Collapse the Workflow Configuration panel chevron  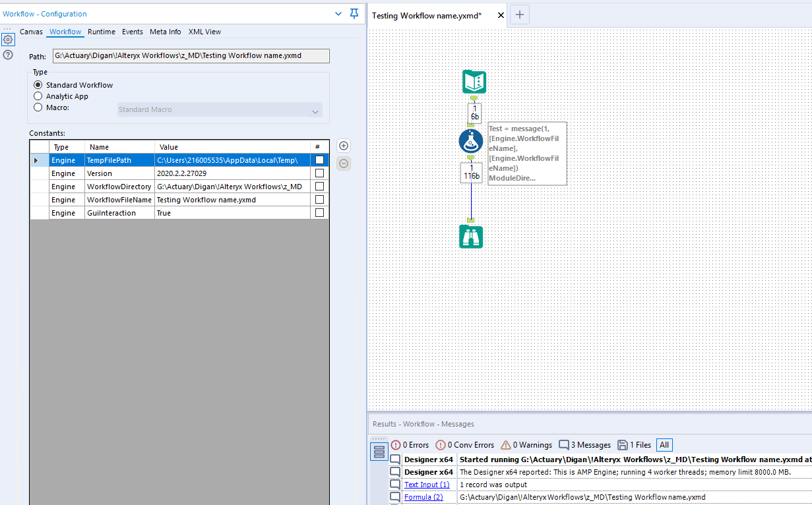click(x=338, y=13)
